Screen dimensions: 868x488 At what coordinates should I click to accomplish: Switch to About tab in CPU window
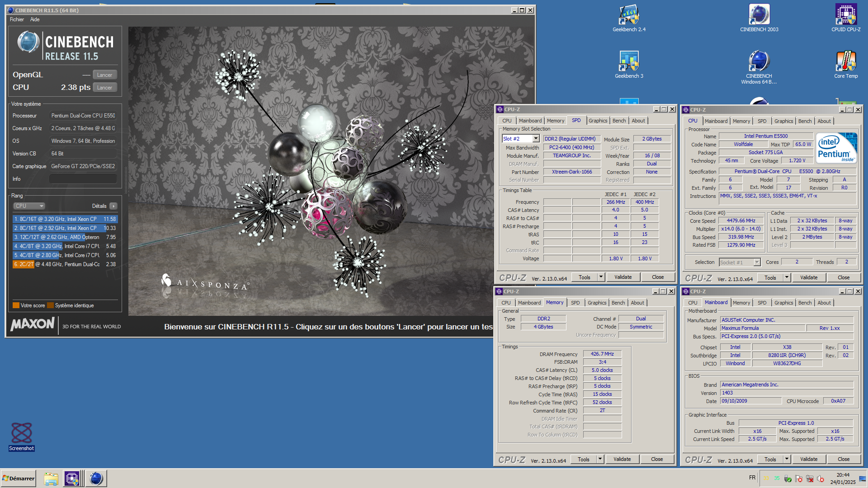[824, 121]
